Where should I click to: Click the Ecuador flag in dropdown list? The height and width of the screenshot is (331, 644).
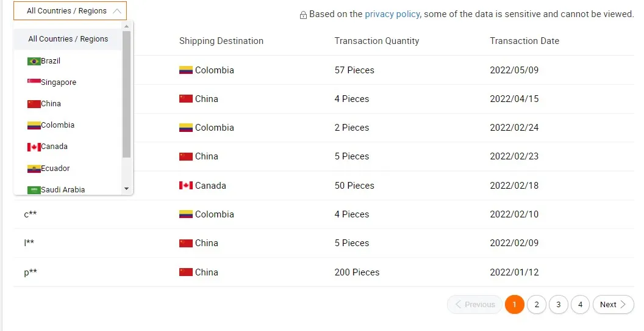pyautogui.click(x=34, y=169)
